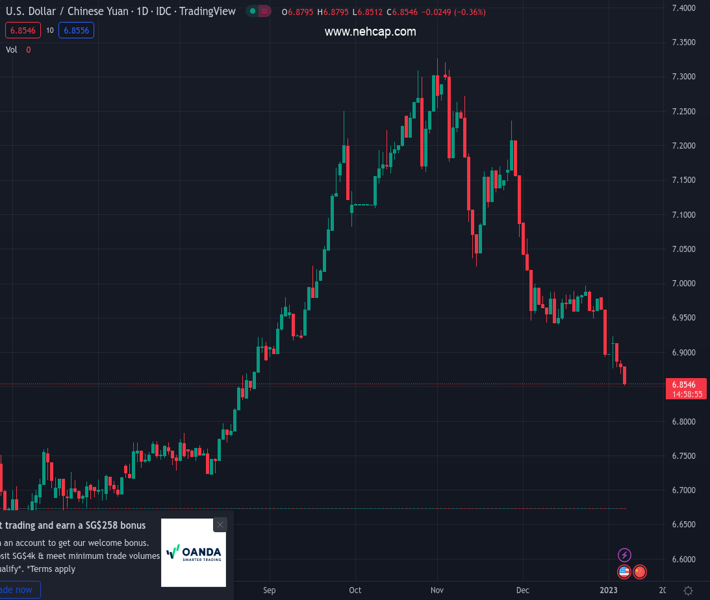
Task: Click the -0.0249 (-0.36%) change value
Action: pyautogui.click(x=454, y=12)
